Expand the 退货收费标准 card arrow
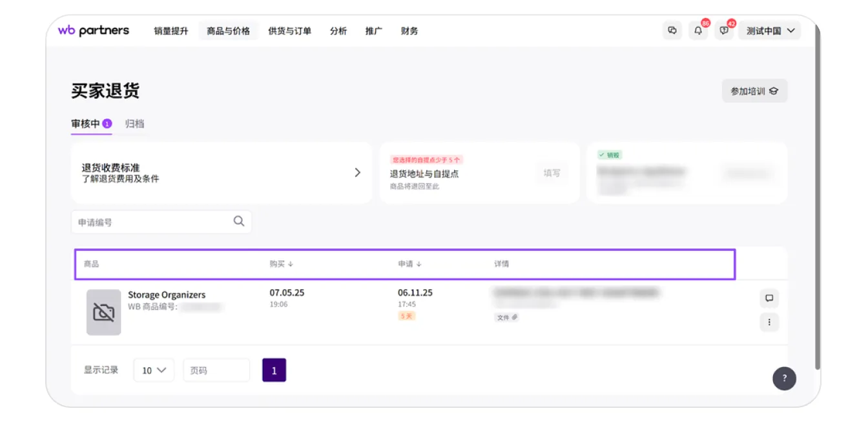Image resolution: width=868 pixels, height=422 pixels. coord(357,172)
